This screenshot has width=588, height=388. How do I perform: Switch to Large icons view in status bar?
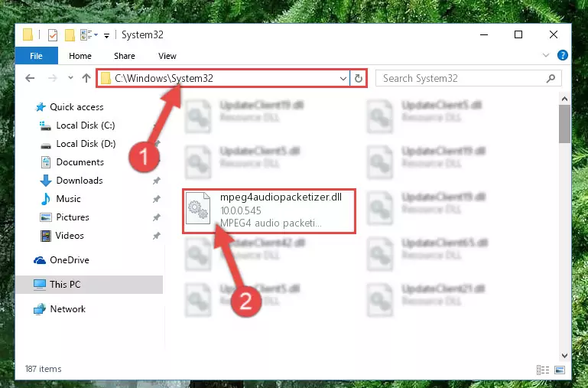pos(560,370)
